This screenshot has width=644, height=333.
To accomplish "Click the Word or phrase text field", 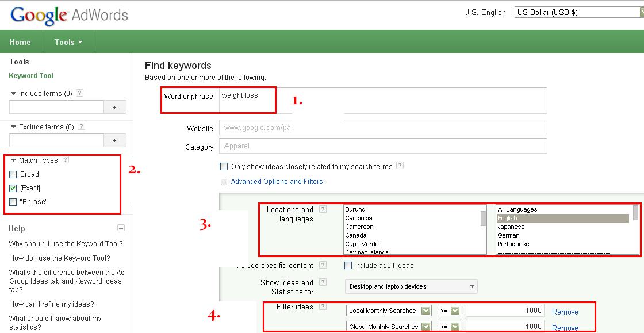I will click(x=382, y=101).
